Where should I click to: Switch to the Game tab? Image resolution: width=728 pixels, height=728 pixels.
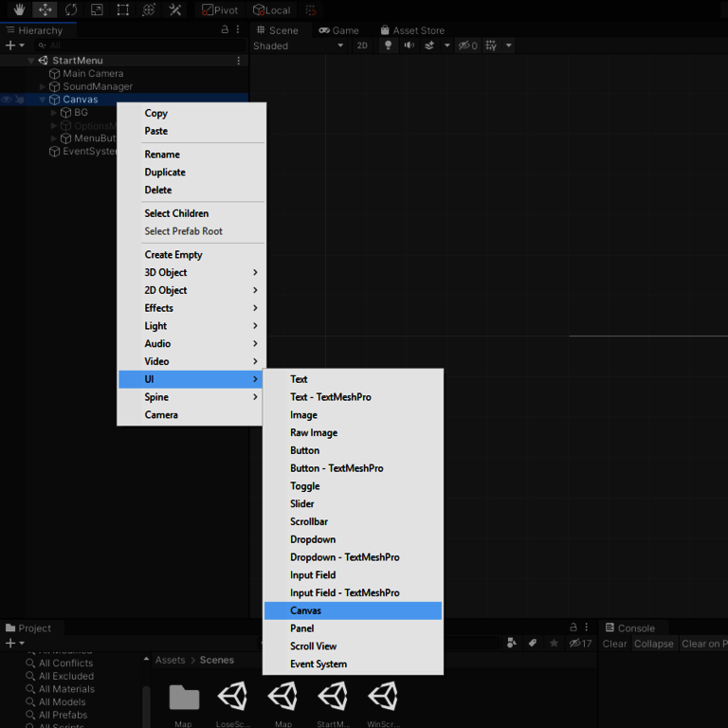[x=338, y=30]
